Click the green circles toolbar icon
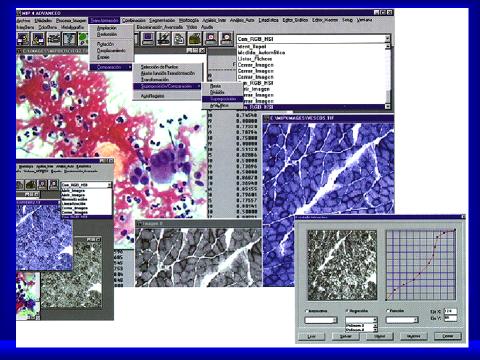Image resolution: width=480 pixels, height=360 pixels. tap(83, 39)
